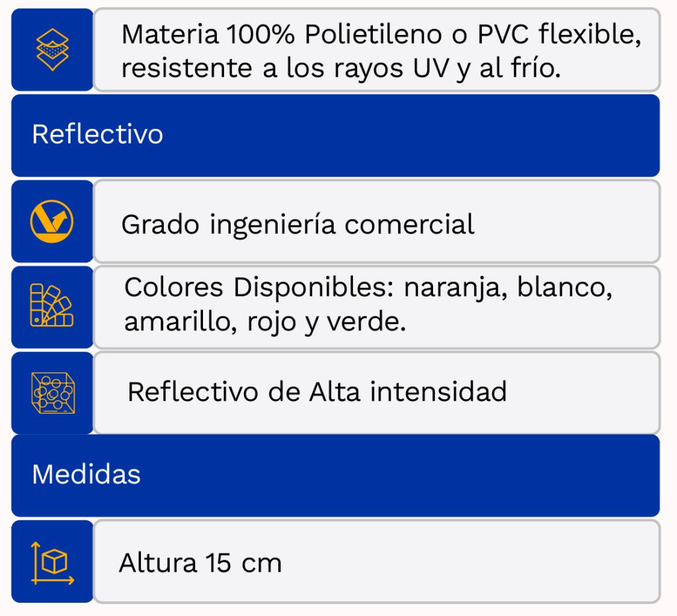The image size is (677, 616).
Task: Click the 'resistente a los rayos UV' line
Action: 340,68
